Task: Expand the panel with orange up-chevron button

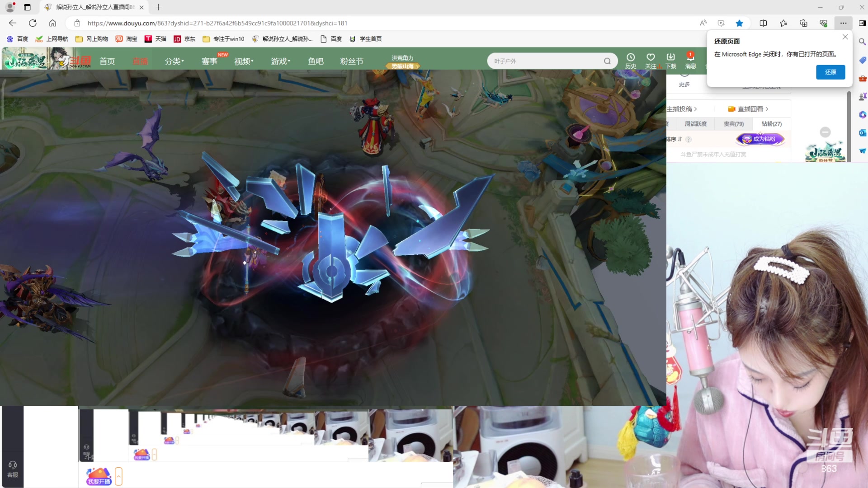Action: [x=118, y=476]
